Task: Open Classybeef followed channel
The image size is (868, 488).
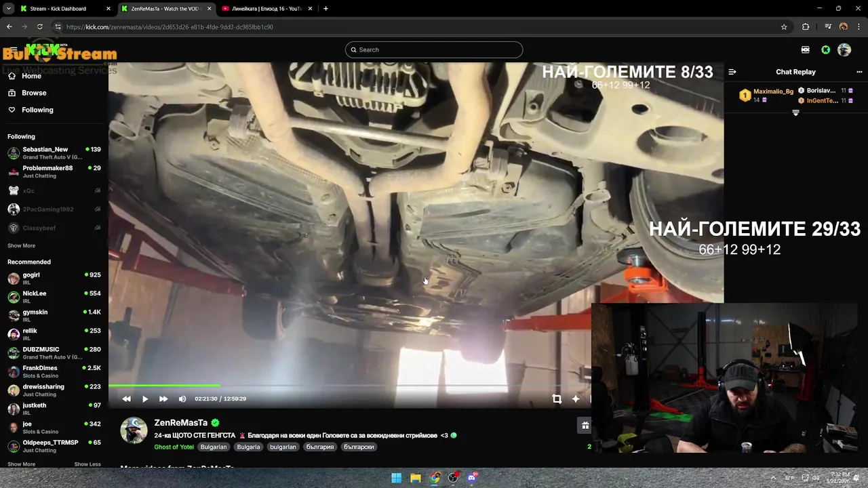Action: [x=54, y=228]
